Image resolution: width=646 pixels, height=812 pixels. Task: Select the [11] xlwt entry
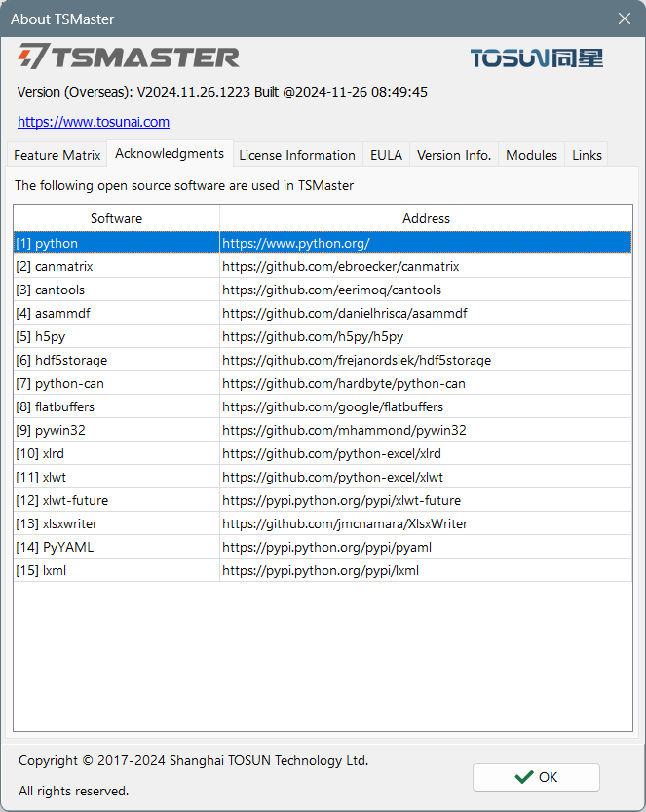point(117,477)
